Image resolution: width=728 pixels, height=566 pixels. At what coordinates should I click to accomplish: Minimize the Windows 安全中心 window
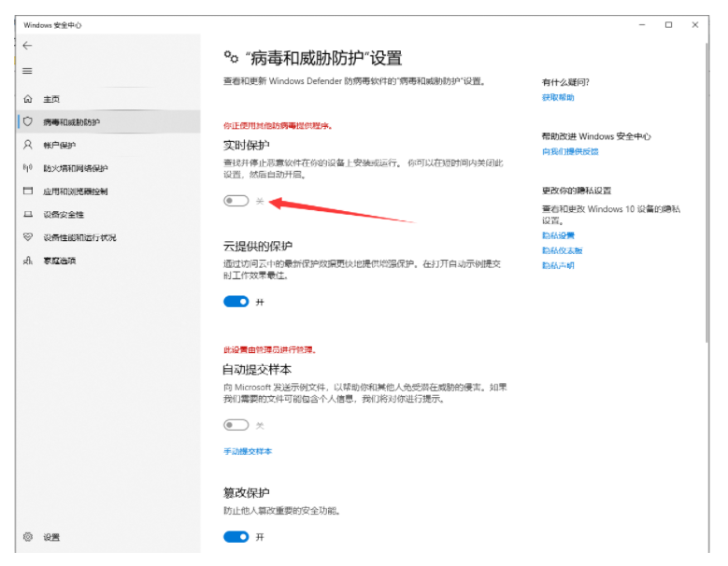(642, 24)
